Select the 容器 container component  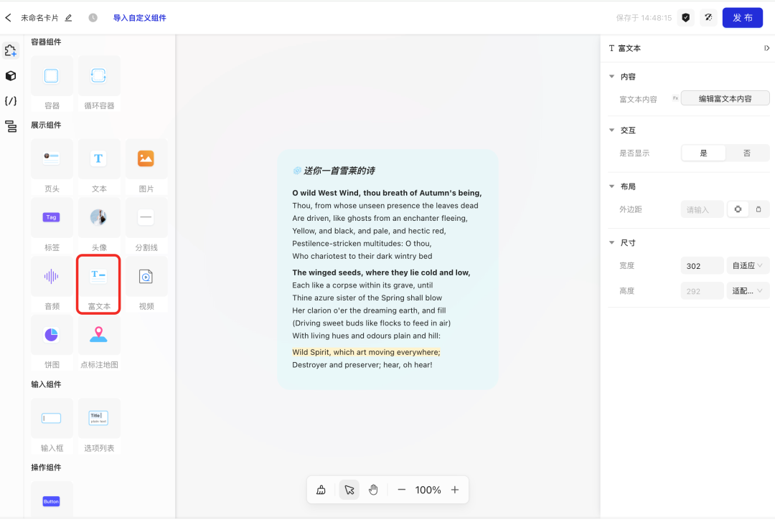coord(52,83)
